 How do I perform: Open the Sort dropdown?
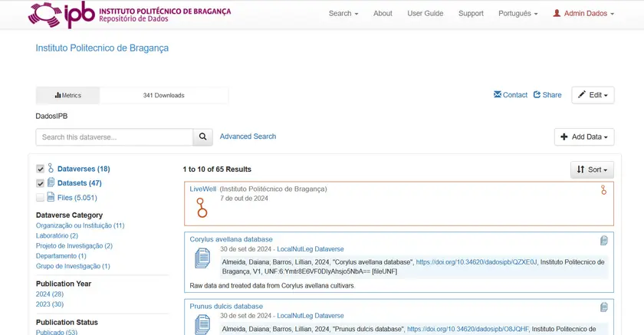point(592,169)
